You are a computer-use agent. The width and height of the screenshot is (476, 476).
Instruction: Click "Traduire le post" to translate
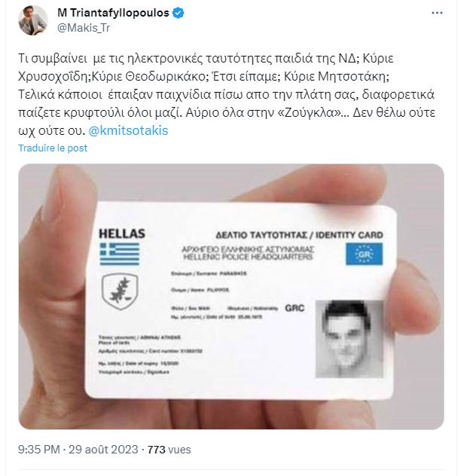click(x=53, y=148)
